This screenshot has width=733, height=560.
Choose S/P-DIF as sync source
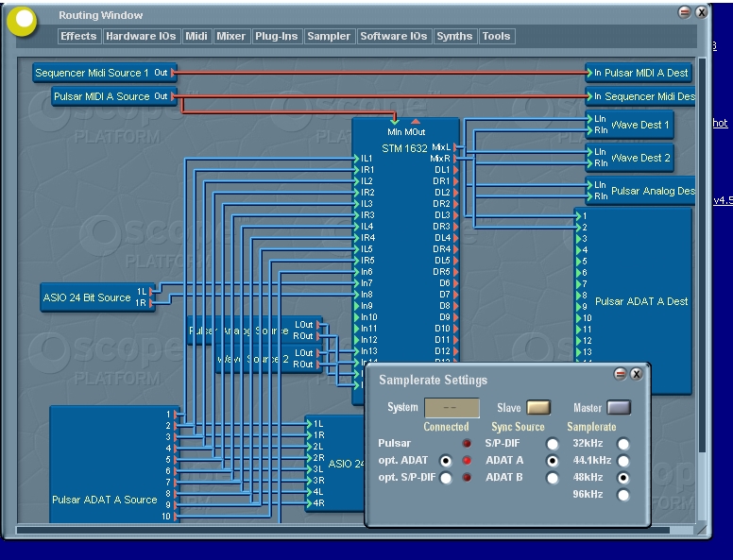(552, 444)
